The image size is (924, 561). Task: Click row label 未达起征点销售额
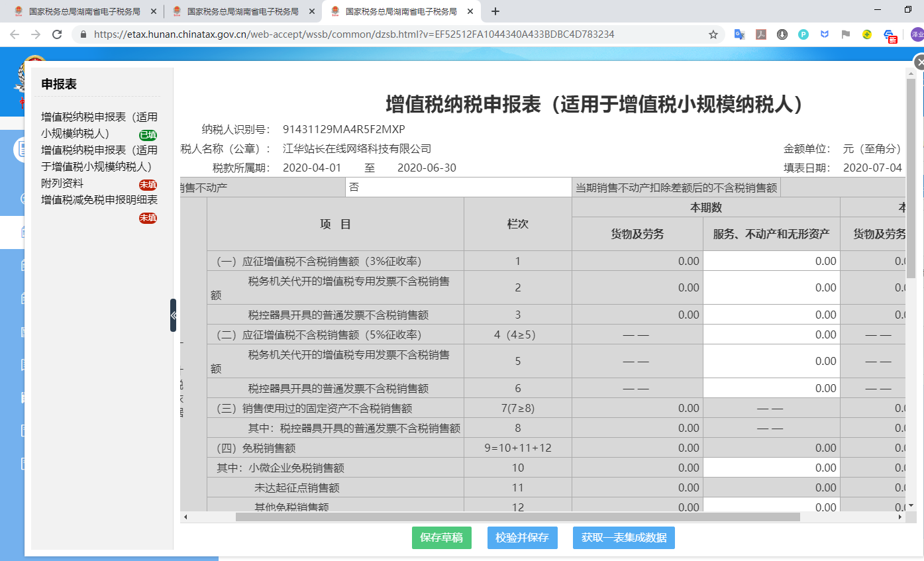coord(297,487)
